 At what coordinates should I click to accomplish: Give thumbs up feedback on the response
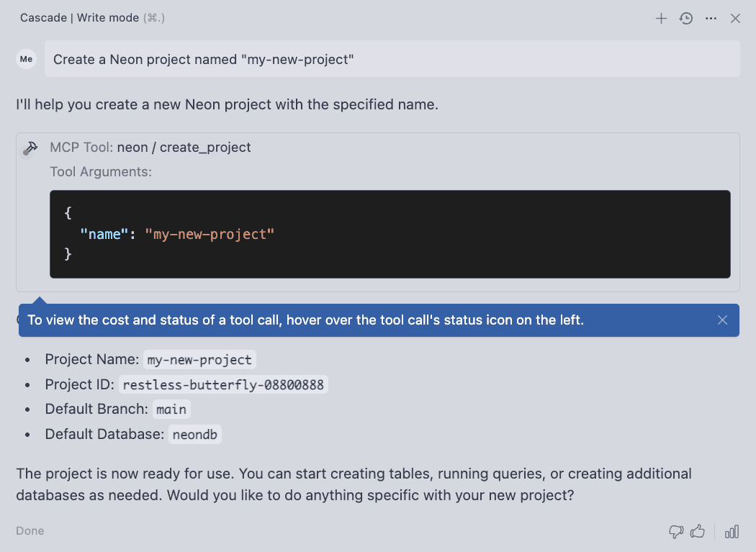(x=697, y=532)
